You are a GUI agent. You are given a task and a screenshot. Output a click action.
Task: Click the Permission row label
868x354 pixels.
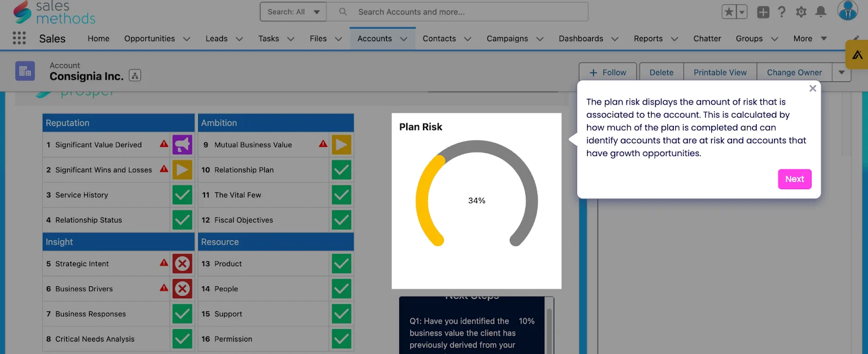(233, 339)
